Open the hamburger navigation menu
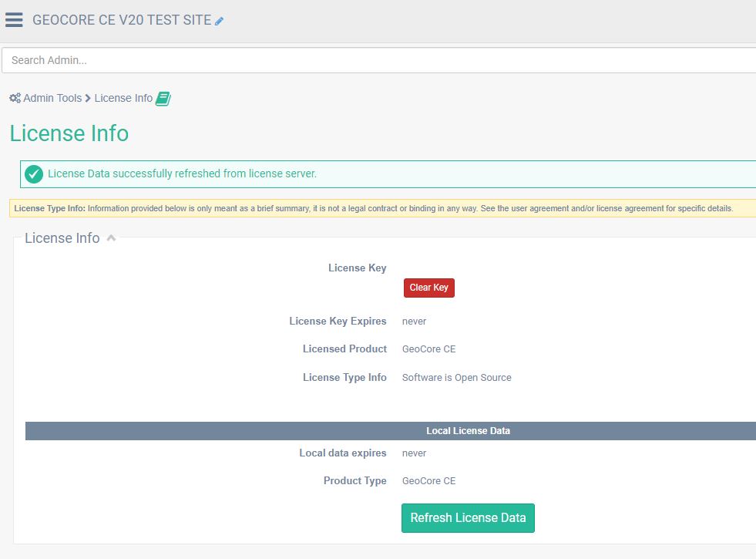Image resolution: width=756 pixels, height=559 pixels. (14, 20)
